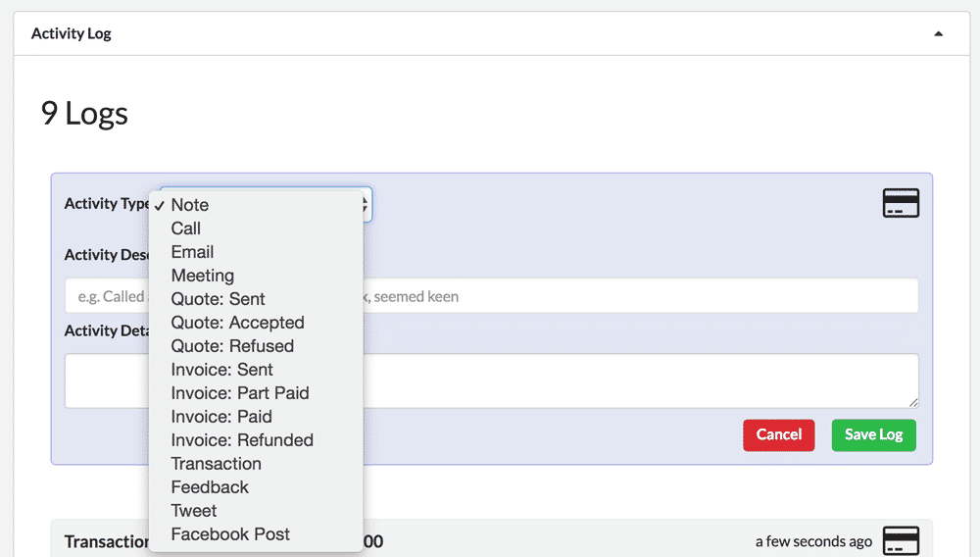Choose Invoice: Part Paid option
The width and height of the screenshot is (980, 557).
[x=256, y=393]
